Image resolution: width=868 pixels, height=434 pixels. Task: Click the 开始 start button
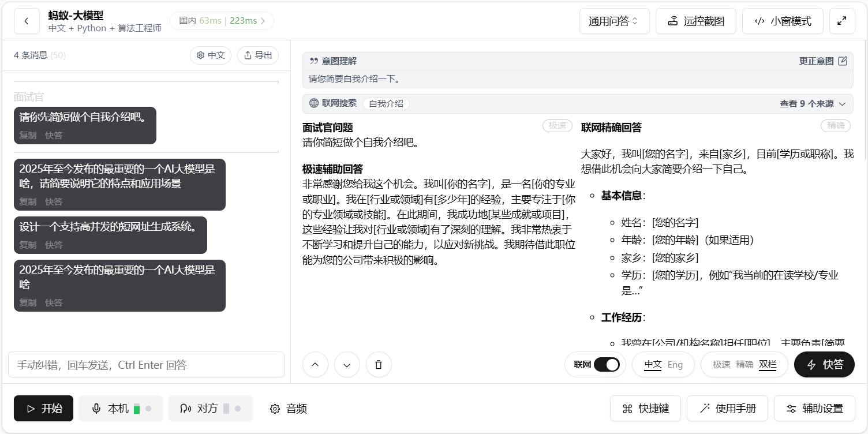click(x=43, y=409)
